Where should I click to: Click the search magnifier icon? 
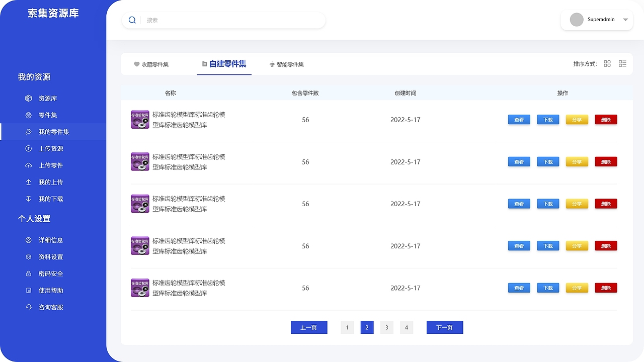point(132,20)
